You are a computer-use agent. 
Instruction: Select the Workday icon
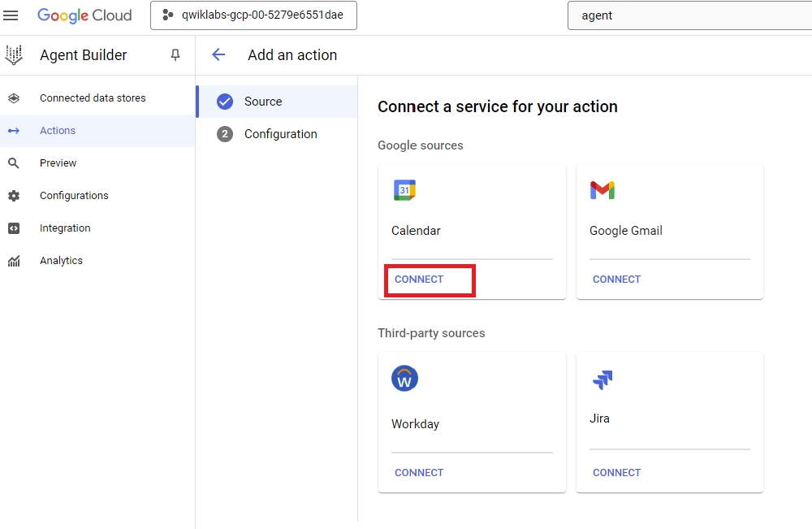(404, 378)
